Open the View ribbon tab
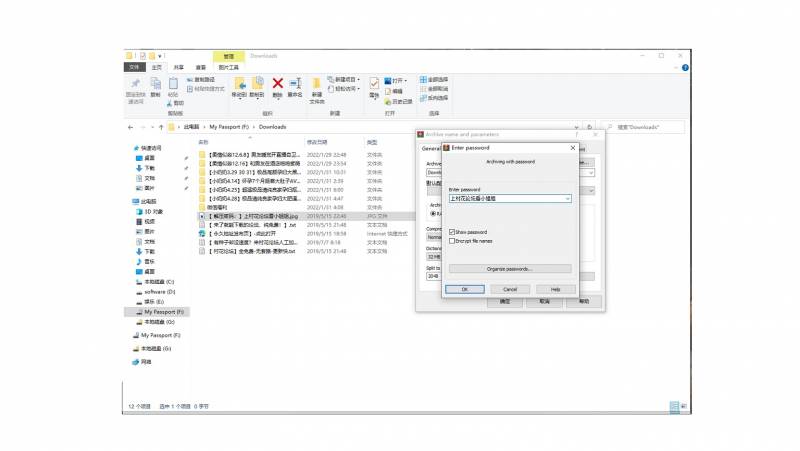The image size is (800, 451). (x=200, y=67)
